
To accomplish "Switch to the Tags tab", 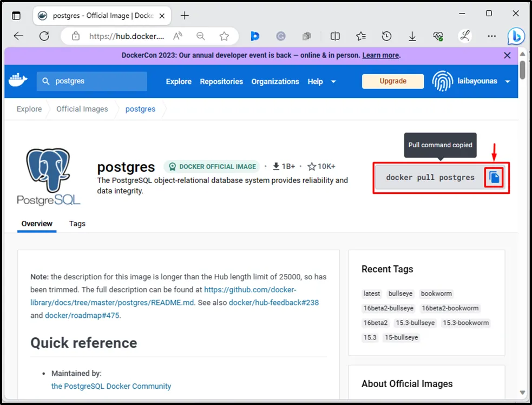I will tap(77, 224).
